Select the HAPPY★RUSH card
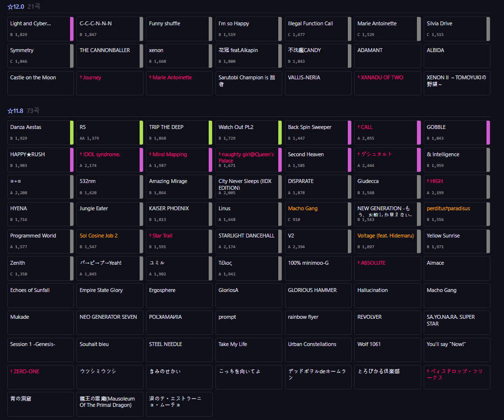 40,160
